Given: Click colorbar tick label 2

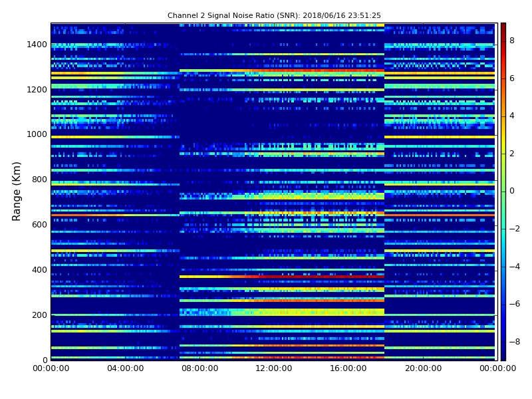Looking at the screenshot, I should point(512,154).
